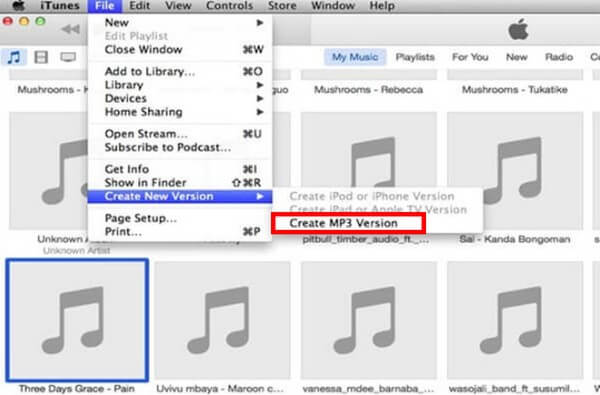The width and height of the screenshot is (600, 395).
Task: Select wasojali_band_ft_susumil album art
Action: pos(515,320)
